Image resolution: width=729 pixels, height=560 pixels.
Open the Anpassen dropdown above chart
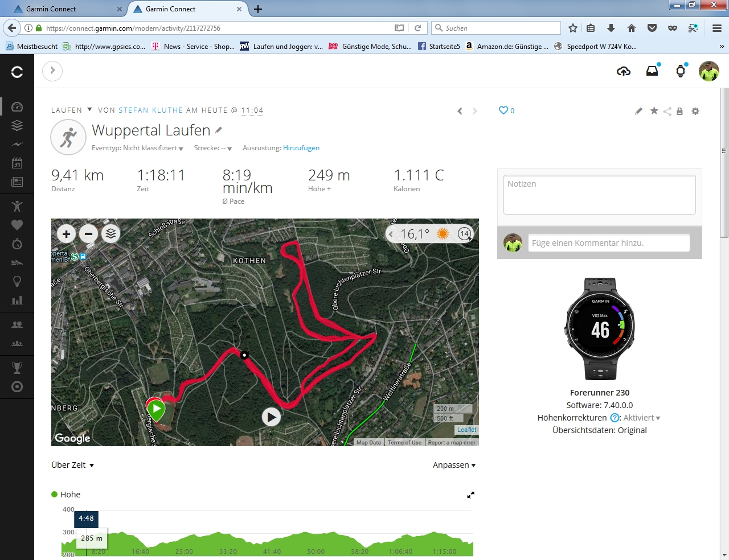tap(454, 465)
